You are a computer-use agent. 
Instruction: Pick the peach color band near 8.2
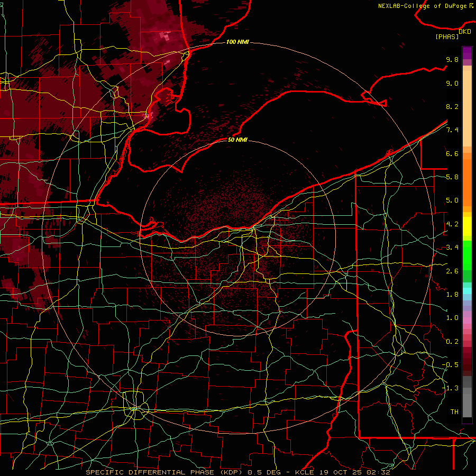tap(467, 108)
